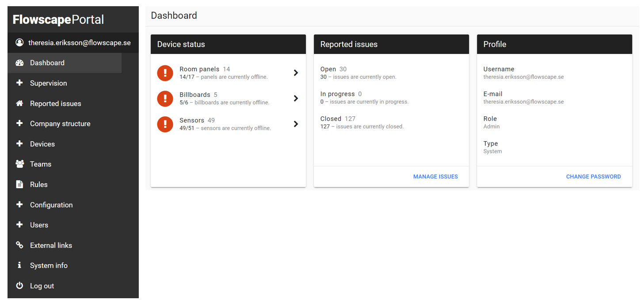Click the red warning icon next to Sensors
Screen dimensions: 644x300
tap(165, 124)
